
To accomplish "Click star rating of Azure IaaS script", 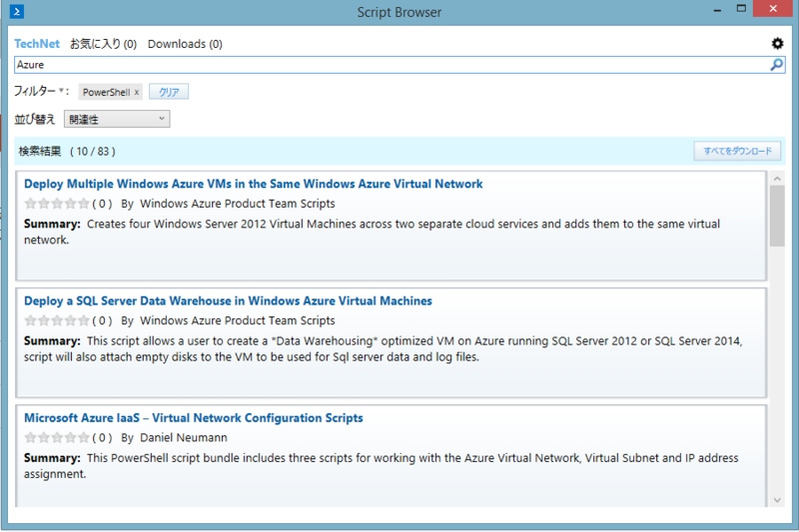I will (57, 438).
